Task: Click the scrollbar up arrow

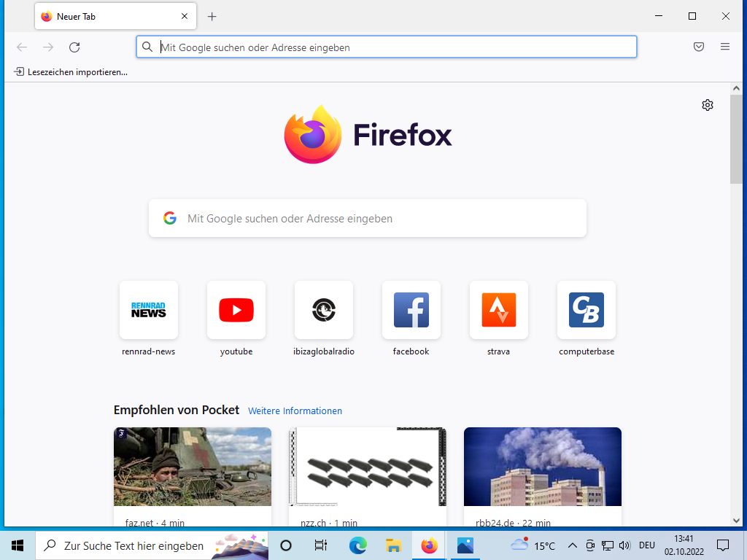Action: 736,88
